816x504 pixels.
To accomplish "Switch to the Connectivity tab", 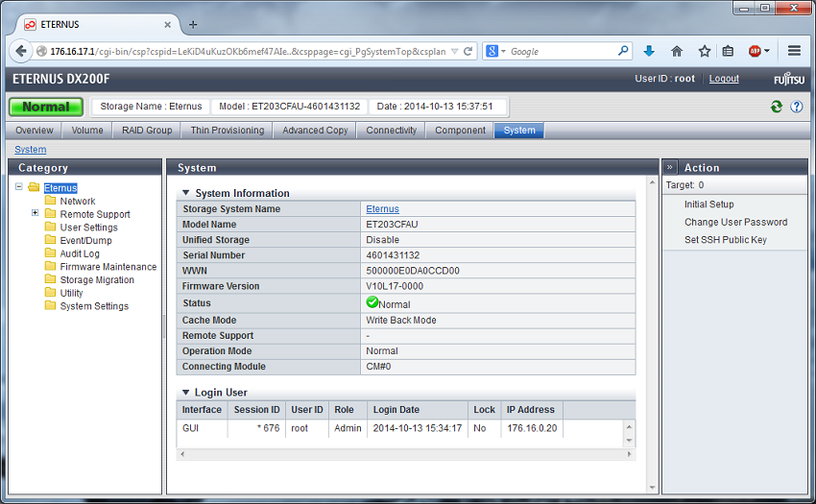I will pyautogui.click(x=391, y=131).
